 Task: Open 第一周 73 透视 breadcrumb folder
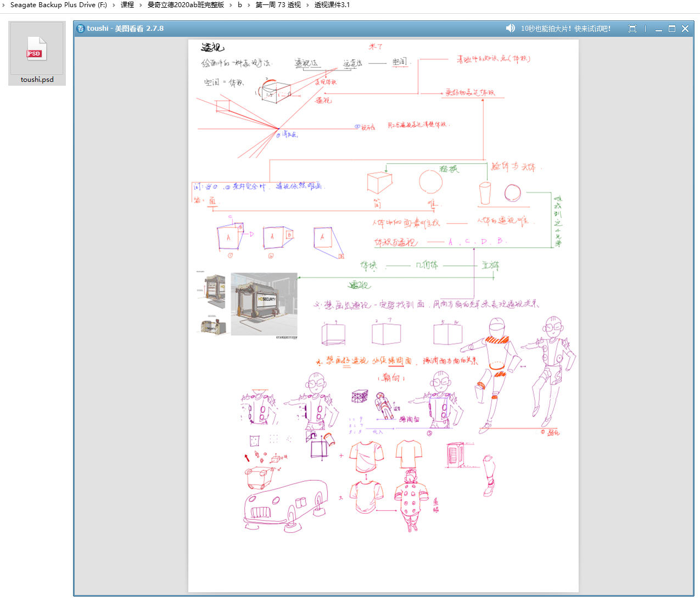tap(278, 5)
